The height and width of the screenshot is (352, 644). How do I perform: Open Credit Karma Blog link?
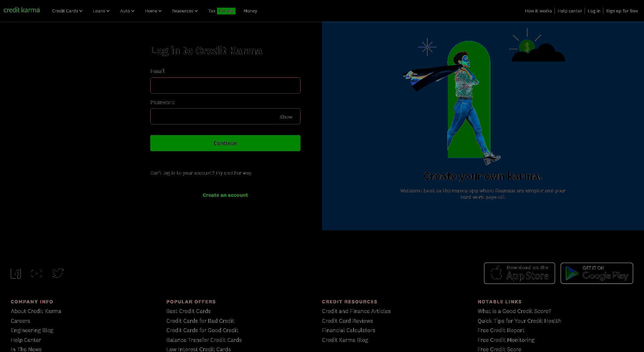[345, 340]
